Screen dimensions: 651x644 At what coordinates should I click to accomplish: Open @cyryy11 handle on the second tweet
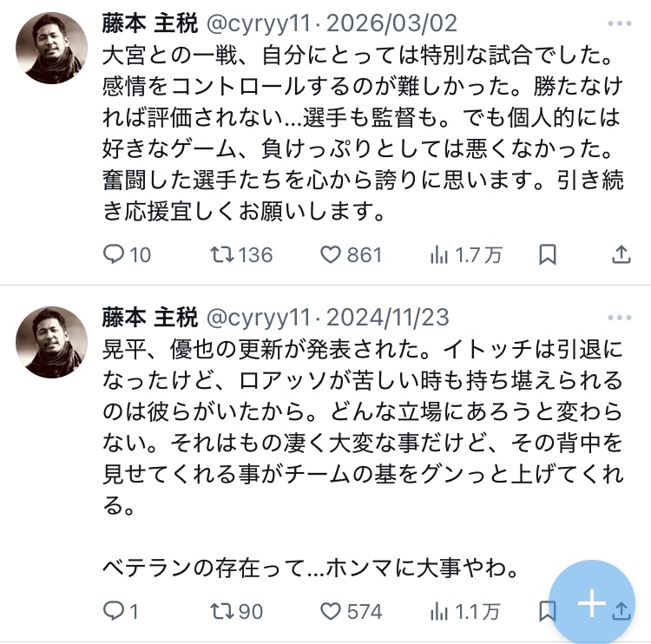(x=258, y=316)
